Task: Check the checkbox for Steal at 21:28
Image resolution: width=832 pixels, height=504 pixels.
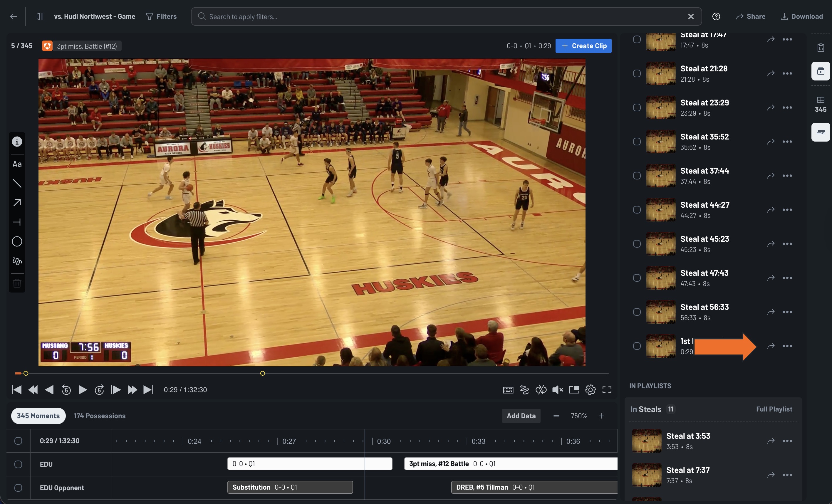Action: [637, 73]
